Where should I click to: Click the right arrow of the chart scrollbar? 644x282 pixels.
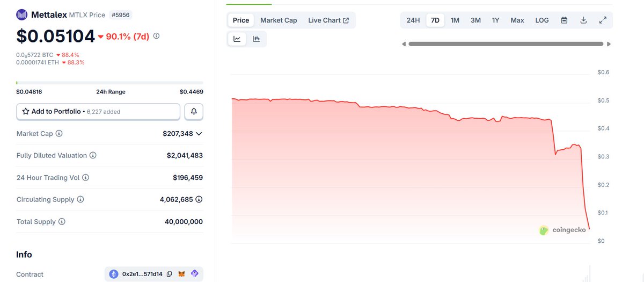tap(609, 44)
